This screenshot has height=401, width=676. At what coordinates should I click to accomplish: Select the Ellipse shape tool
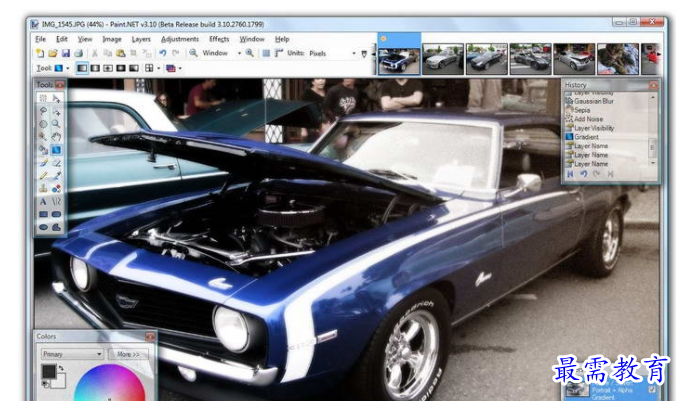[43, 227]
